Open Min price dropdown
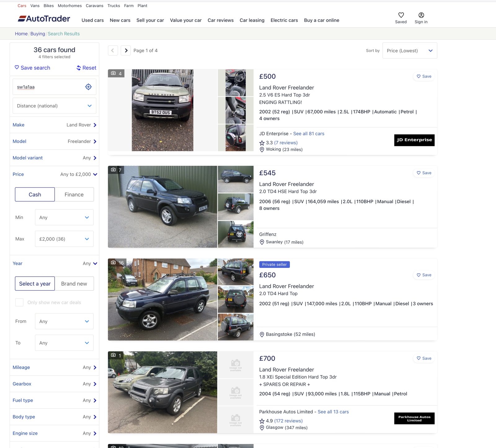 [x=64, y=217]
